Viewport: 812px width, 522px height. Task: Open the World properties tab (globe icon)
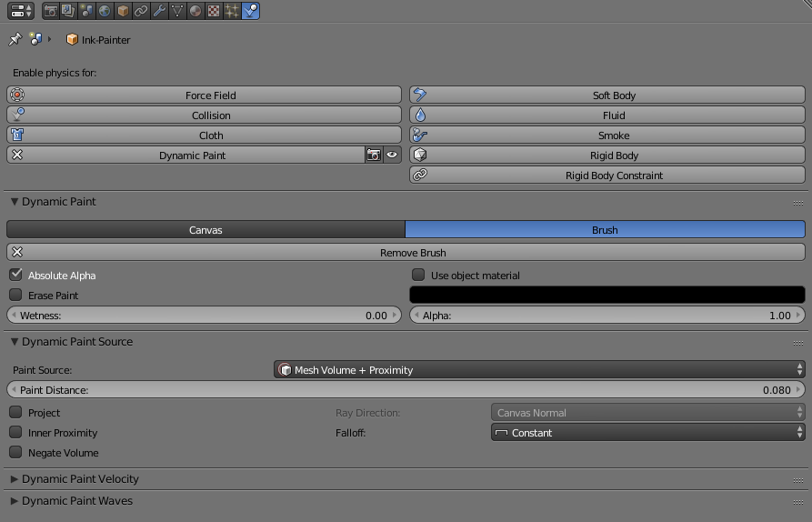[105, 11]
